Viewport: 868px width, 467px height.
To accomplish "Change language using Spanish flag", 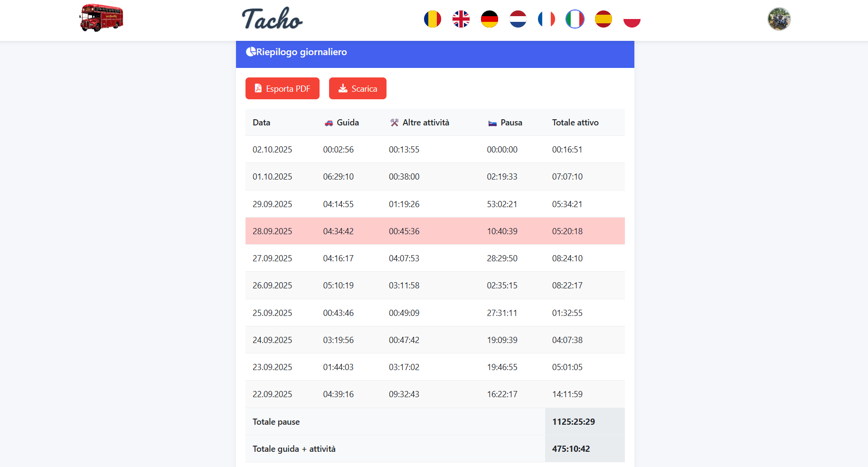I will (x=603, y=19).
